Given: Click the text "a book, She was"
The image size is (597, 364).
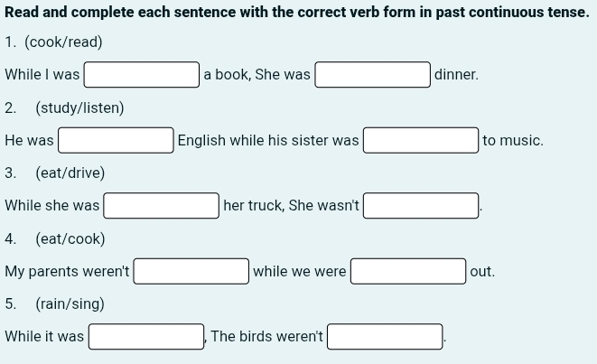Looking at the screenshot, I should click(x=257, y=75).
